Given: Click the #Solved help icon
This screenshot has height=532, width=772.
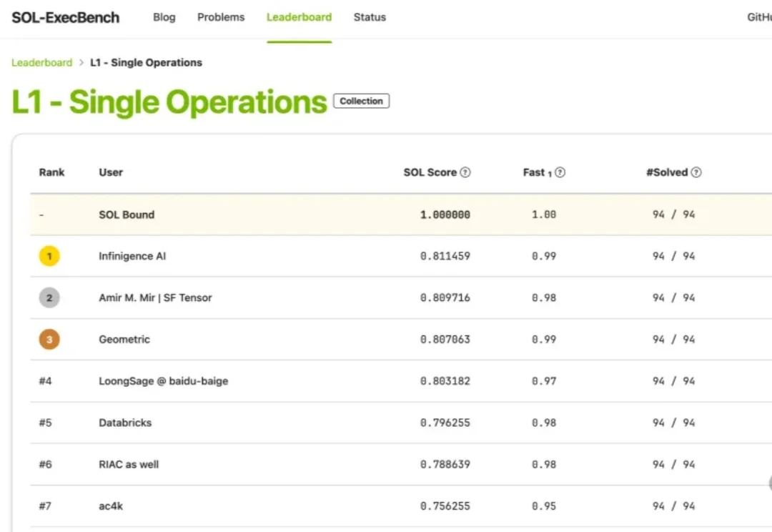Looking at the screenshot, I should (x=696, y=172).
